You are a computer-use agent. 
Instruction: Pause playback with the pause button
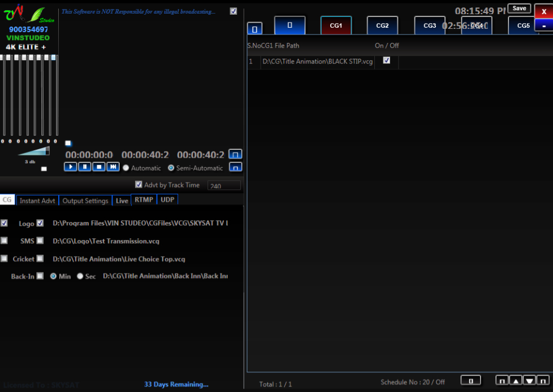tap(85, 167)
